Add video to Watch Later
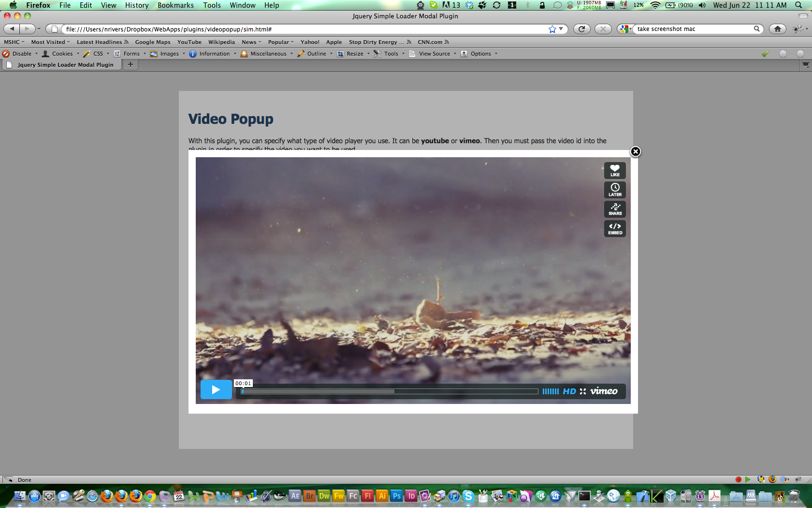Image resolution: width=812 pixels, height=508 pixels. tap(614, 190)
